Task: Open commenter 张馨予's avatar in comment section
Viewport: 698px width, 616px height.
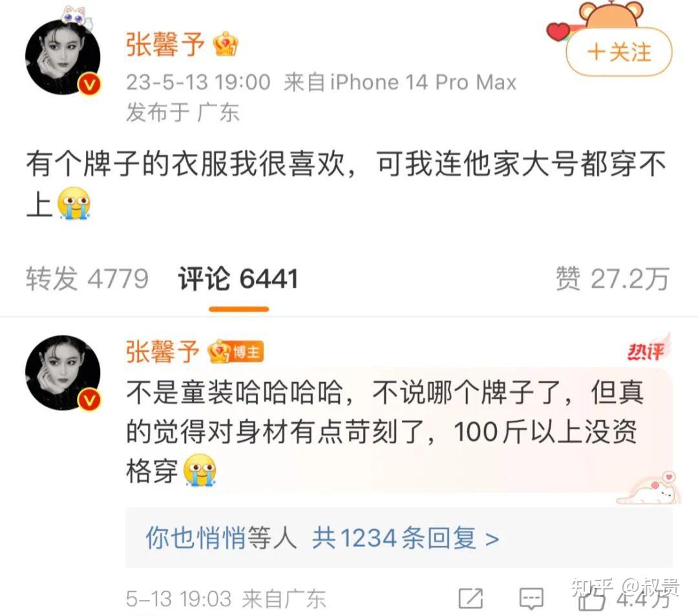Action: coord(63,372)
